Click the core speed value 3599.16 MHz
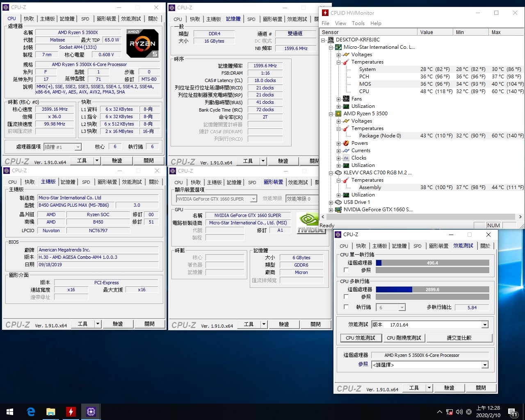525x420 pixels. point(55,110)
